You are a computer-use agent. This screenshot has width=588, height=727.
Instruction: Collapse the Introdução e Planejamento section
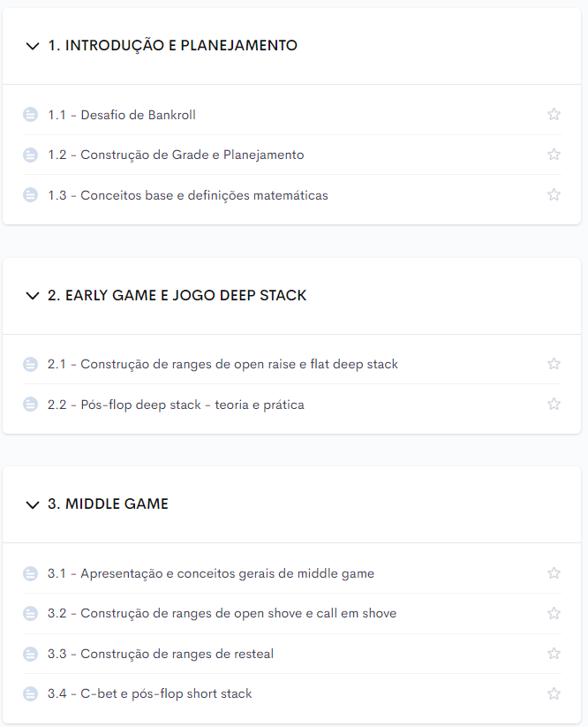tap(33, 46)
